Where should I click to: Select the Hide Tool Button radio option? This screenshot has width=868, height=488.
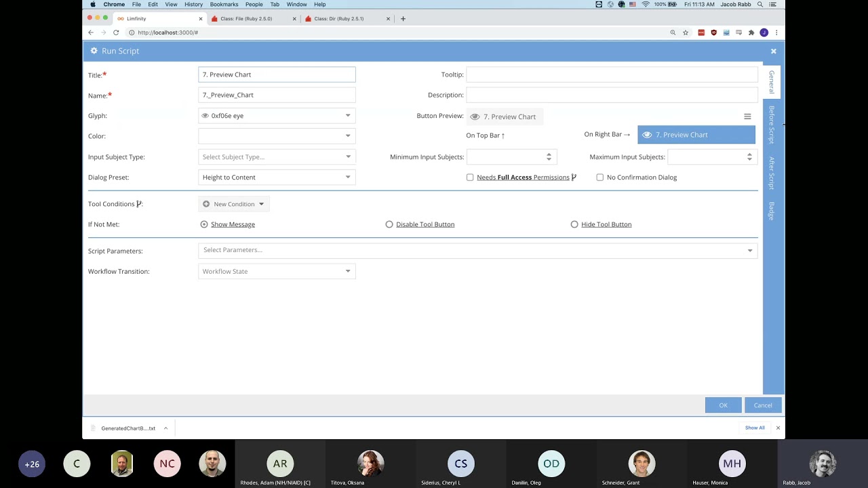574,224
